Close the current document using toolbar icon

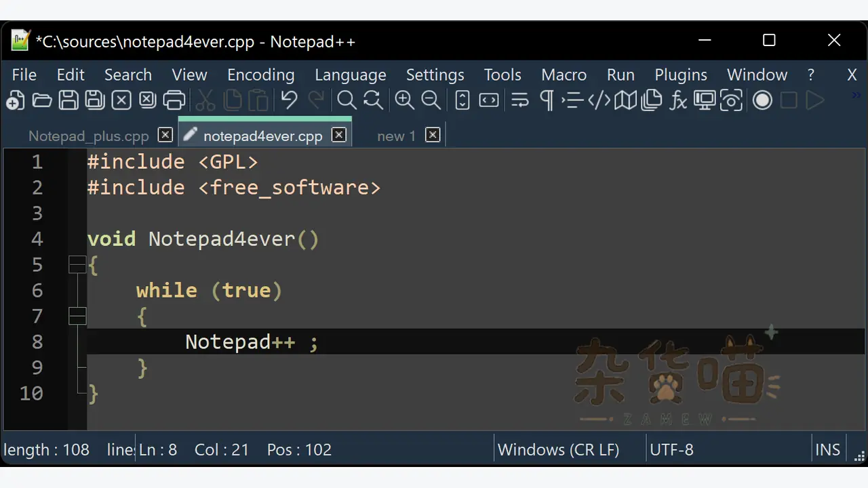click(121, 100)
